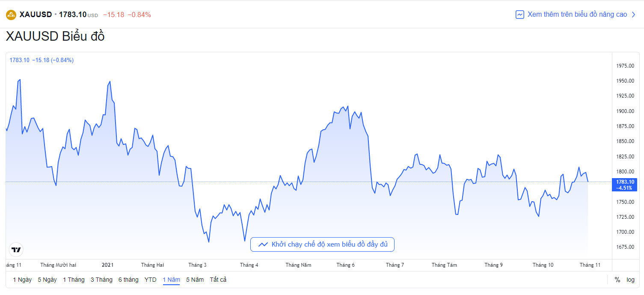644x295 pixels.
Task: Select the YTD range
Action: 150,280
